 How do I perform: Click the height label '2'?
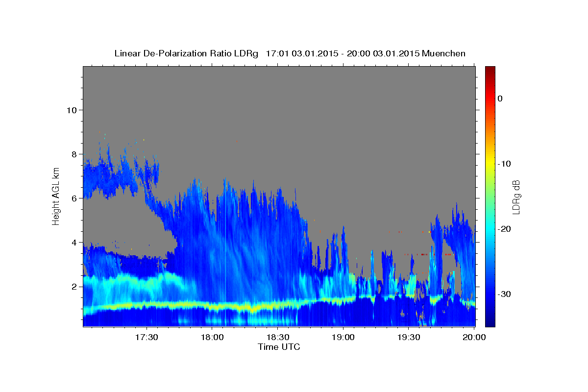pyautogui.click(x=73, y=286)
